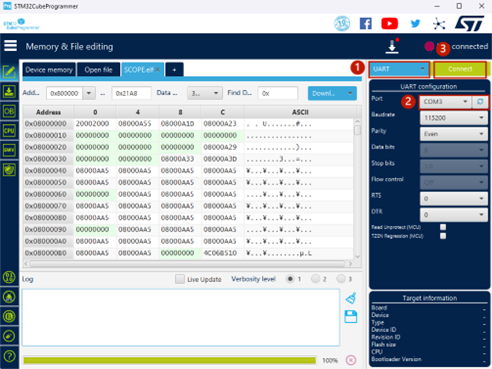Open the ST YouTube channel icon

tap(389, 23)
